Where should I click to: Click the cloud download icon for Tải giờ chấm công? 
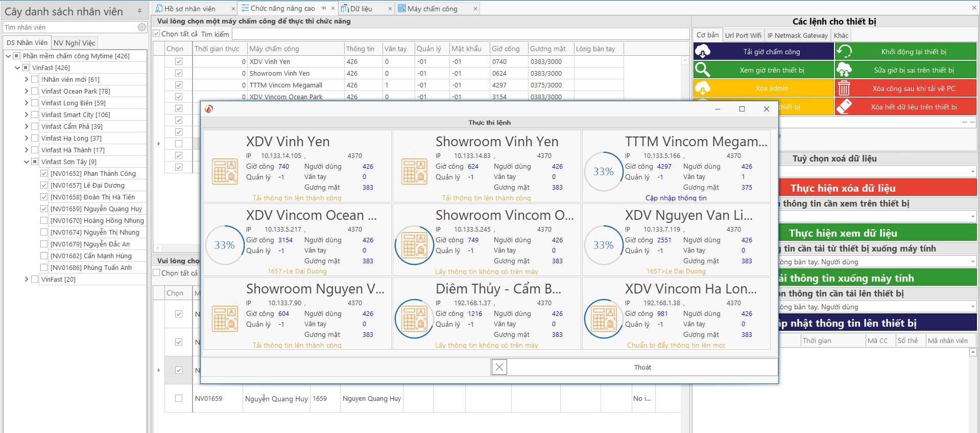[x=703, y=52]
